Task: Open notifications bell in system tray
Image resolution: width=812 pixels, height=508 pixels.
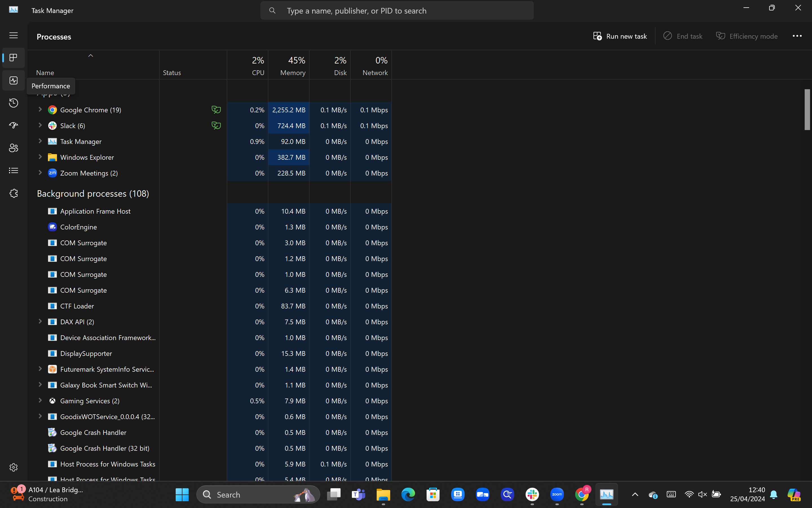Action: [774, 494]
